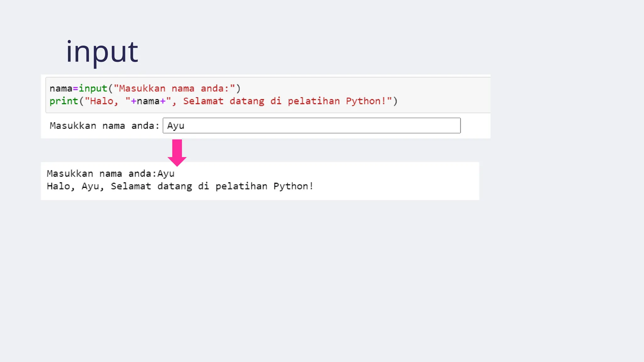The image size is (644, 362).
Task: Click the word "datang" in output text
Action: (175, 186)
